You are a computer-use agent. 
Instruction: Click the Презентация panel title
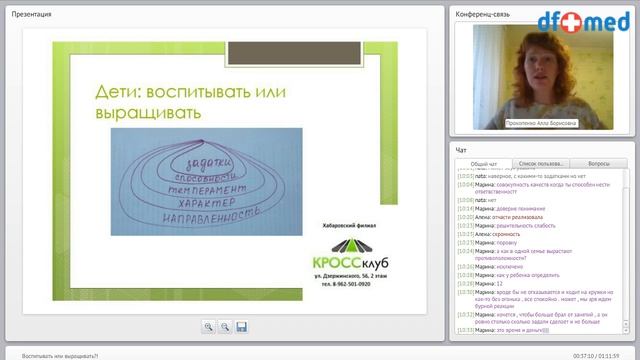(31, 14)
